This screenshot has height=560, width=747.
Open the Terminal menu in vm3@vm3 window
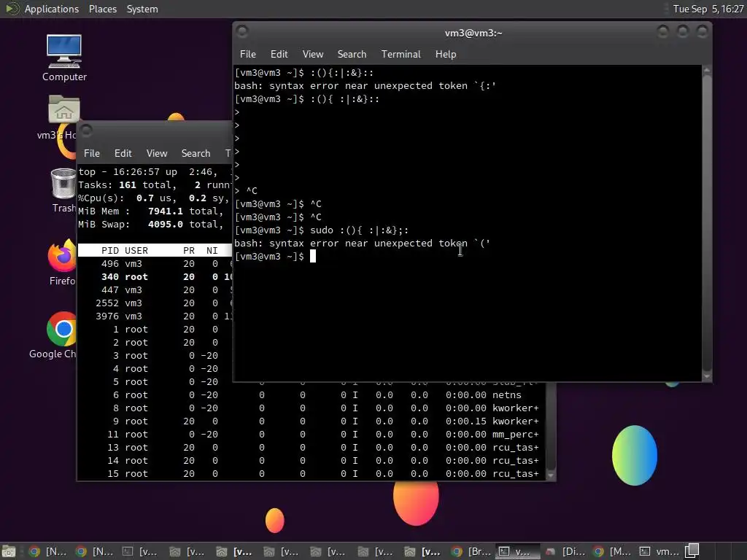tap(400, 54)
